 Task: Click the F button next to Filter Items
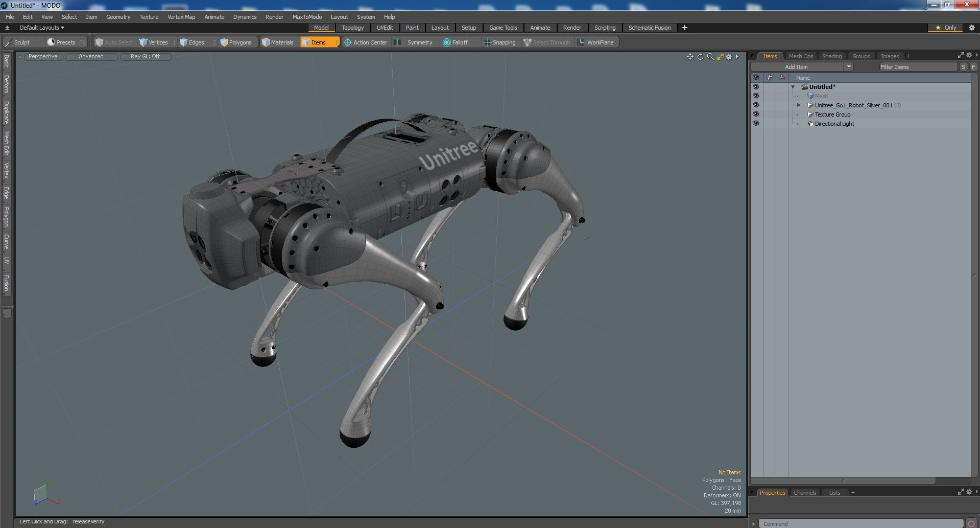[973, 67]
